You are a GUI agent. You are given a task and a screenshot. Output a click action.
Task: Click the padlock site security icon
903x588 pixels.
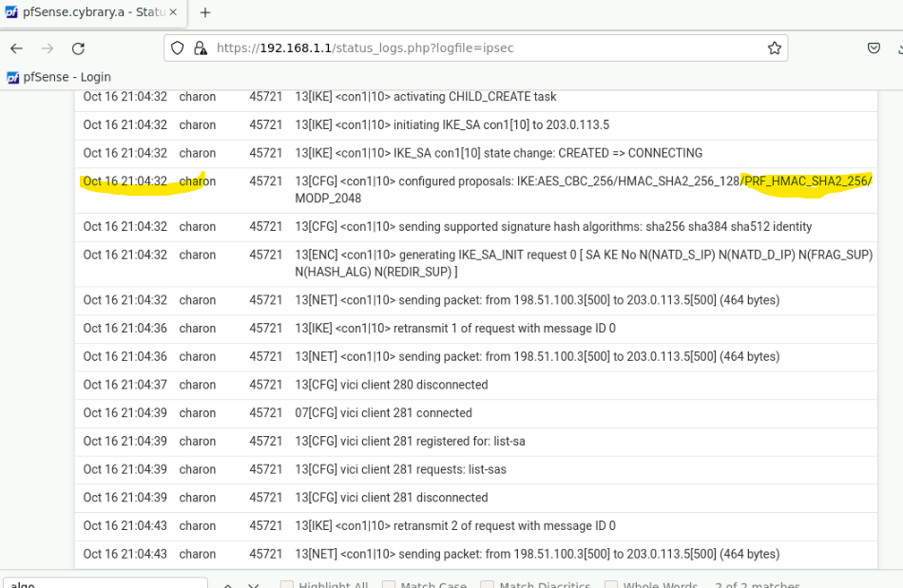pyautogui.click(x=200, y=48)
